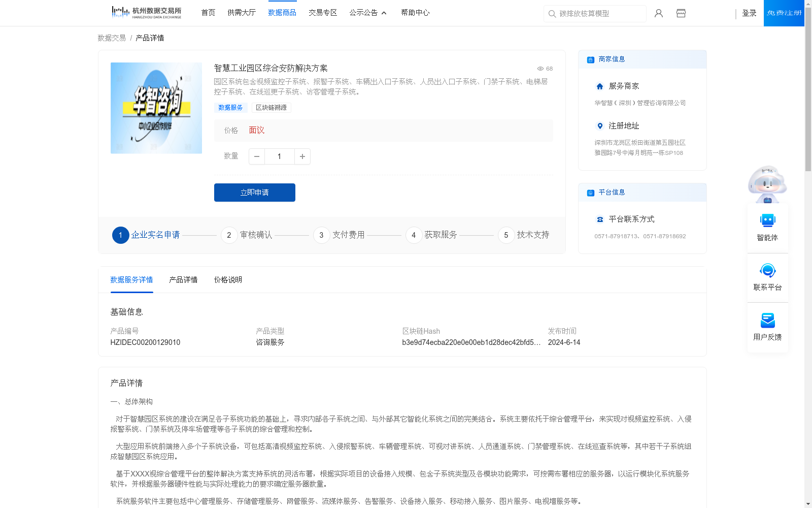Decrease quantity with minus button

[257, 156]
